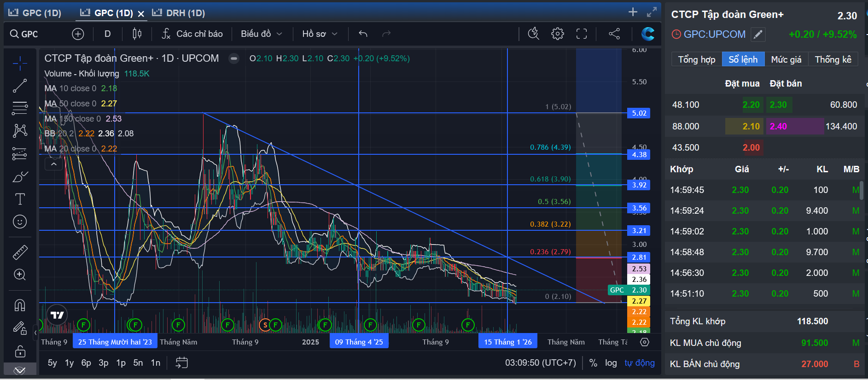This screenshot has width=868, height=380.
Task: Select the brush drawing tool
Action: (20, 176)
